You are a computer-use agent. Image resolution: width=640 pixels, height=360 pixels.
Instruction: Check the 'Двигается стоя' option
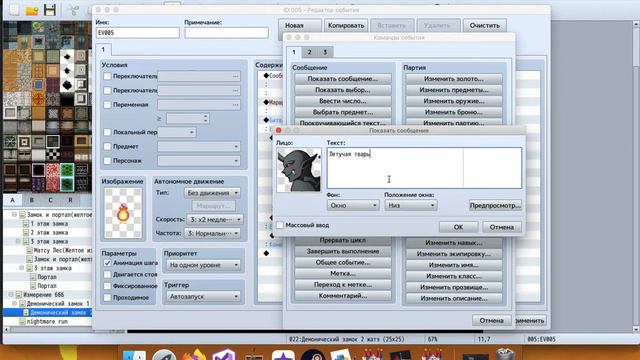point(107,275)
